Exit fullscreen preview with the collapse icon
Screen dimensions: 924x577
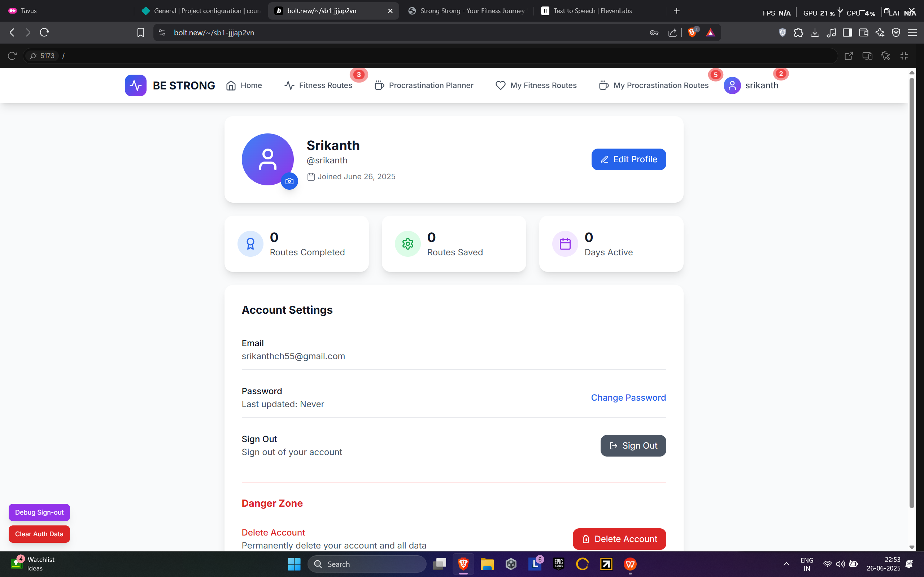tap(904, 56)
